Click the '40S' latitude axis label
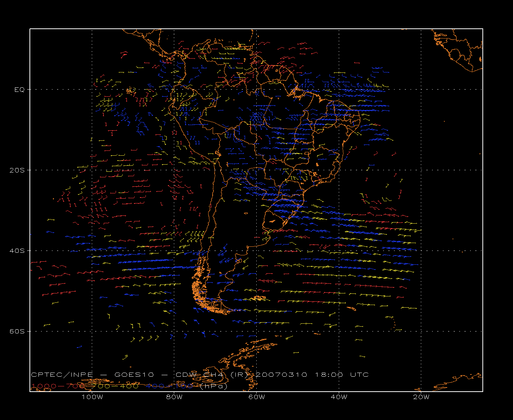Image resolution: width=513 pixels, height=420 pixels. point(17,251)
